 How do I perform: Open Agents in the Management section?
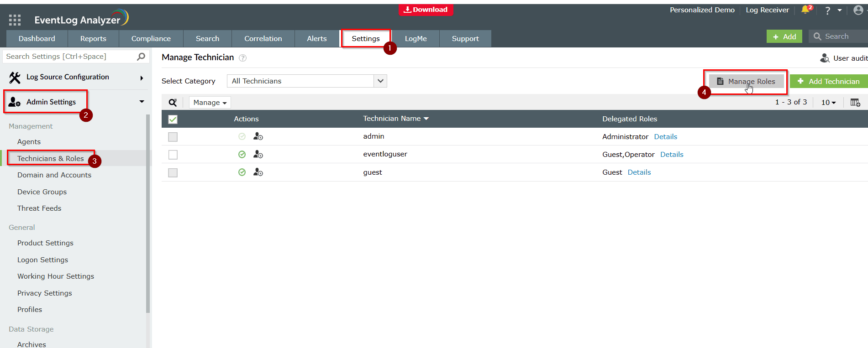29,142
